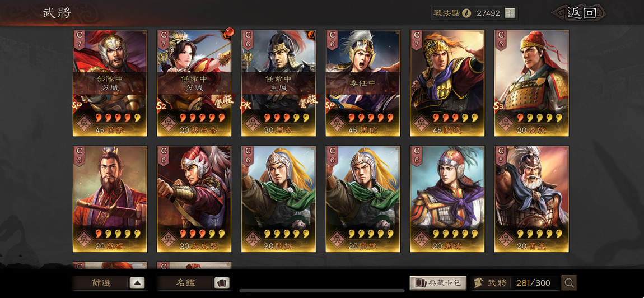
Task: Click the 返回 back button
Action: 580,13
